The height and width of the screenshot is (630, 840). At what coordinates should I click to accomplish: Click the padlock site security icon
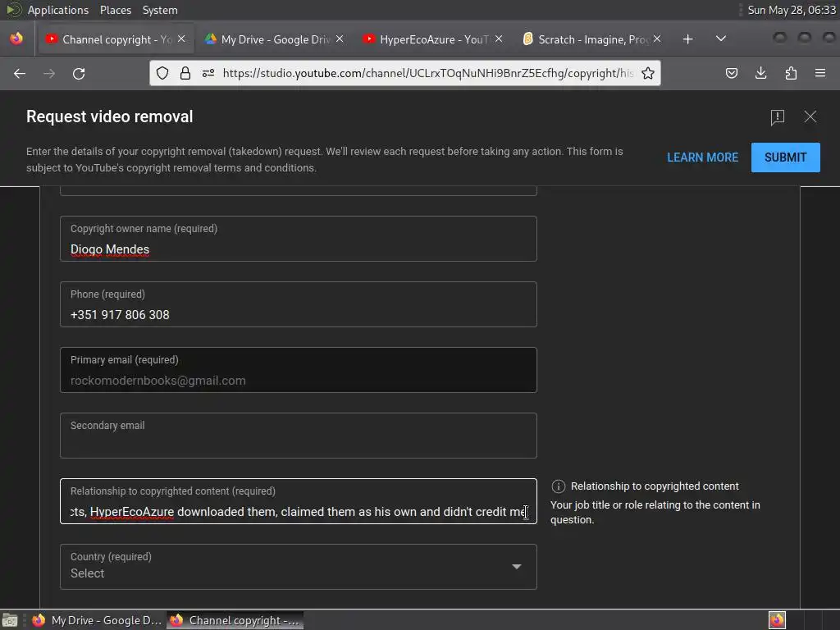tap(185, 73)
